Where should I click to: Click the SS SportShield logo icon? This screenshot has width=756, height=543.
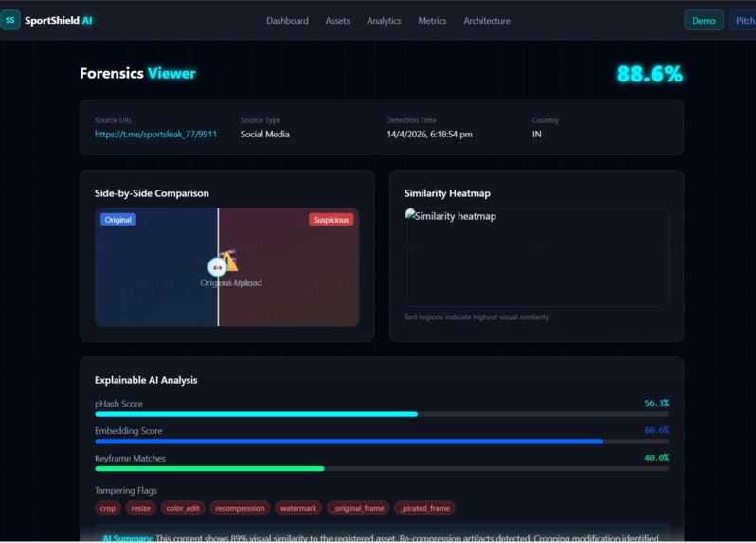[x=10, y=20]
